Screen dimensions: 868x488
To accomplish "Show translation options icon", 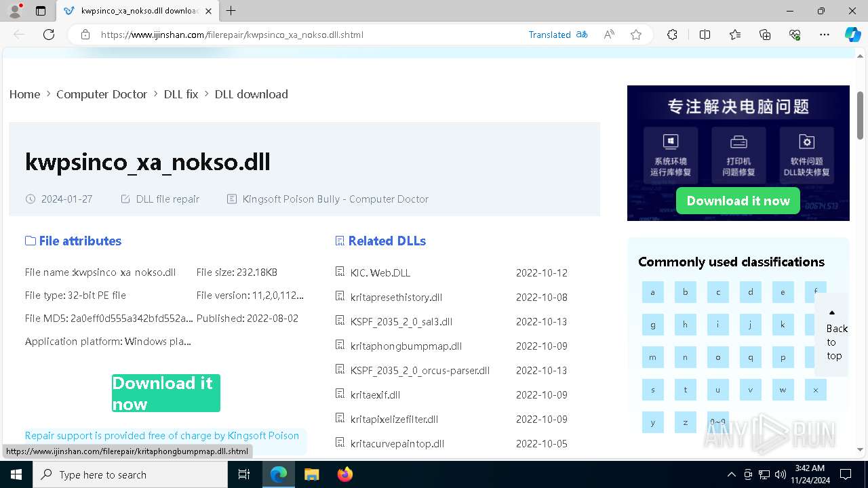I will 582,35.
